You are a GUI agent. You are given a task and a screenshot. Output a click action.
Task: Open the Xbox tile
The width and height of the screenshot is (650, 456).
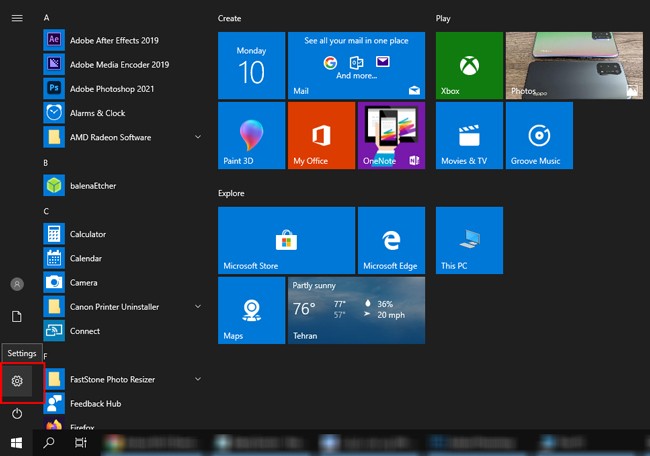(x=469, y=65)
